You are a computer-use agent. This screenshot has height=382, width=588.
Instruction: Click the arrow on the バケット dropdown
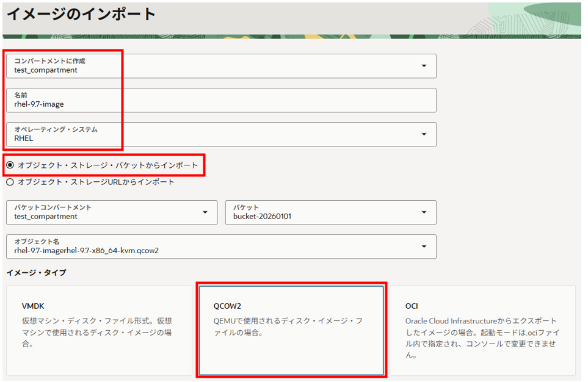(x=424, y=212)
